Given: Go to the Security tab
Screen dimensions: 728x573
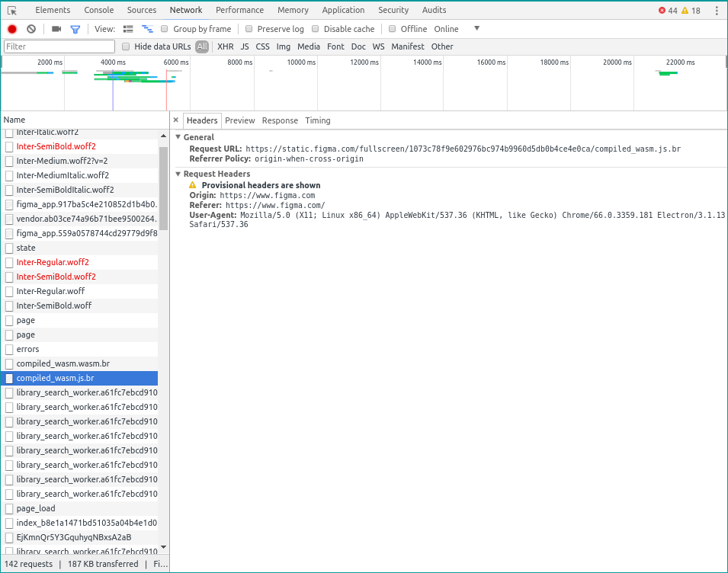Looking at the screenshot, I should pyautogui.click(x=393, y=10).
